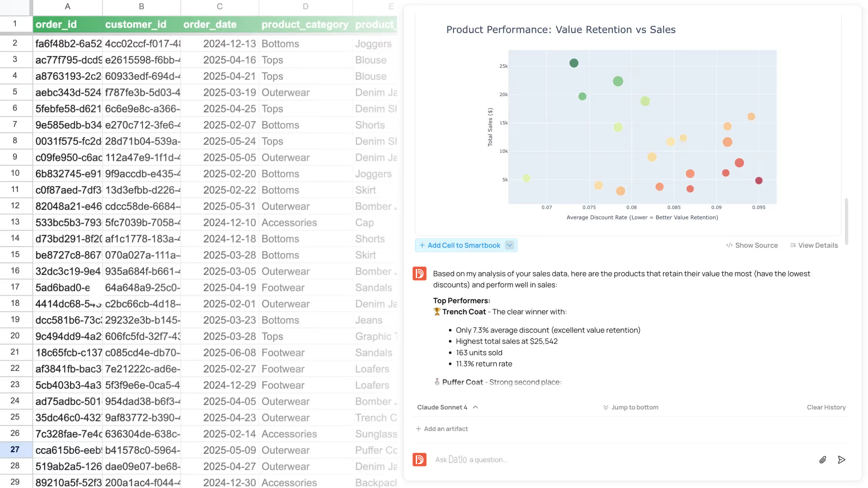Click Clear History
Screen dimensions: 868x488
[x=826, y=407]
